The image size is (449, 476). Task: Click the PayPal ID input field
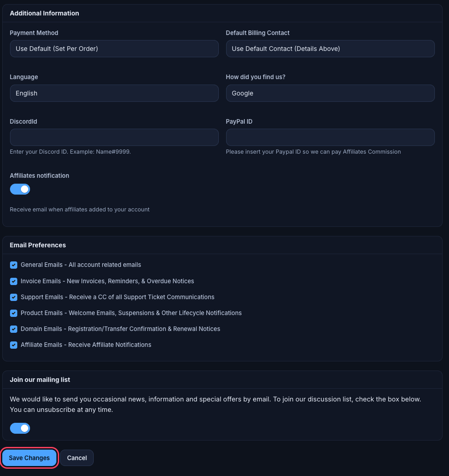pyautogui.click(x=330, y=137)
